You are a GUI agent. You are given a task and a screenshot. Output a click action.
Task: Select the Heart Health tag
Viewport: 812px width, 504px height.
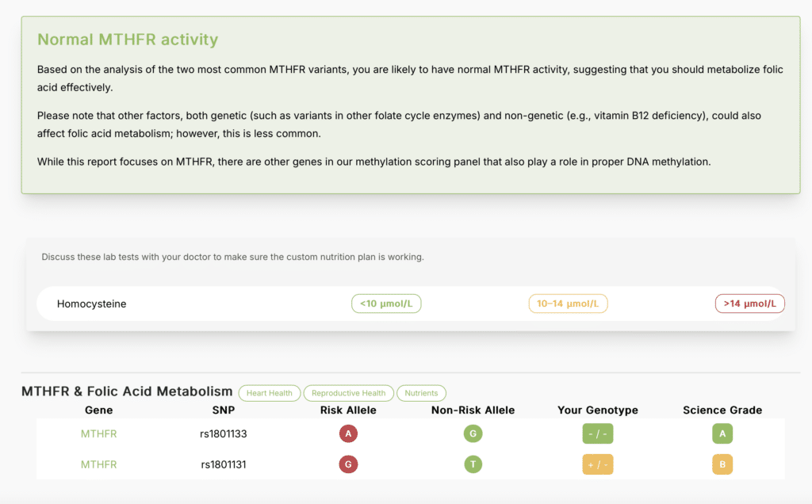click(x=270, y=393)
